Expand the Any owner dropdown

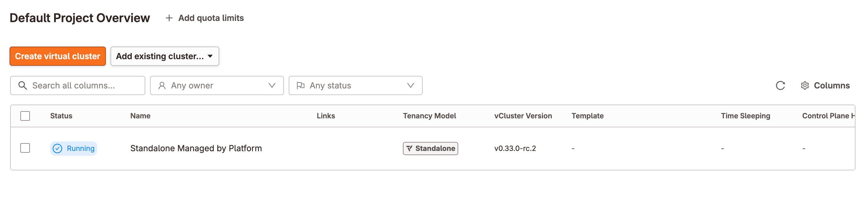pyautogui.click(x=272, y=86)
